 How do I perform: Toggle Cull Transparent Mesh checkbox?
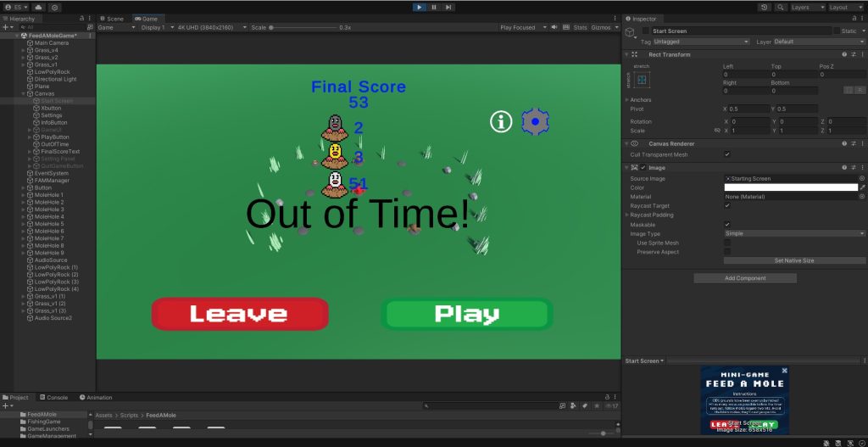point(726,154)
